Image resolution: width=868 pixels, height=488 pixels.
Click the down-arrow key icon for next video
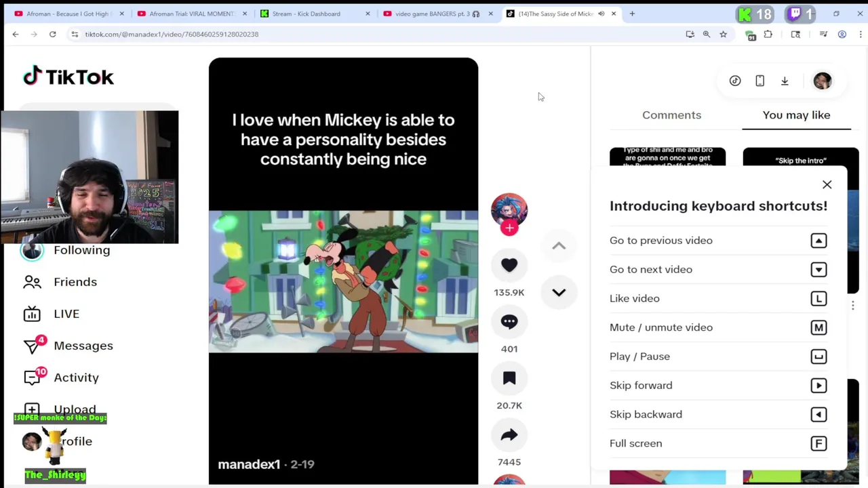click(x=818, y=270)
